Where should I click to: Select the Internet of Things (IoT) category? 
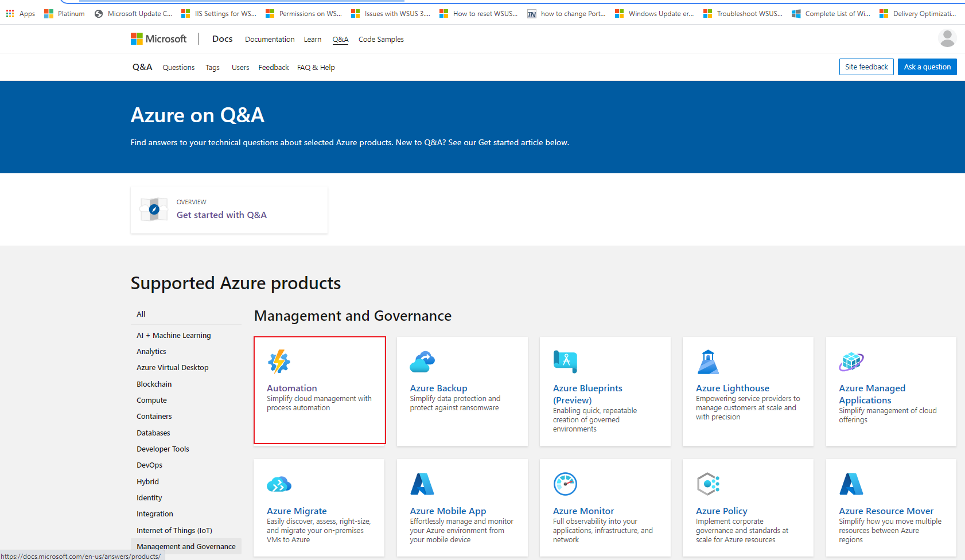174,531
